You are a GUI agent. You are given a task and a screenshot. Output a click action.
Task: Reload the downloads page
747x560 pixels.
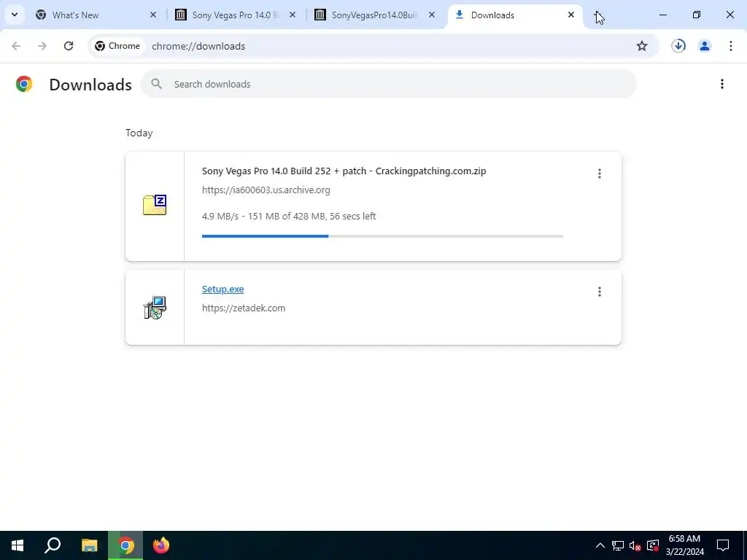[x=69, y=46]
